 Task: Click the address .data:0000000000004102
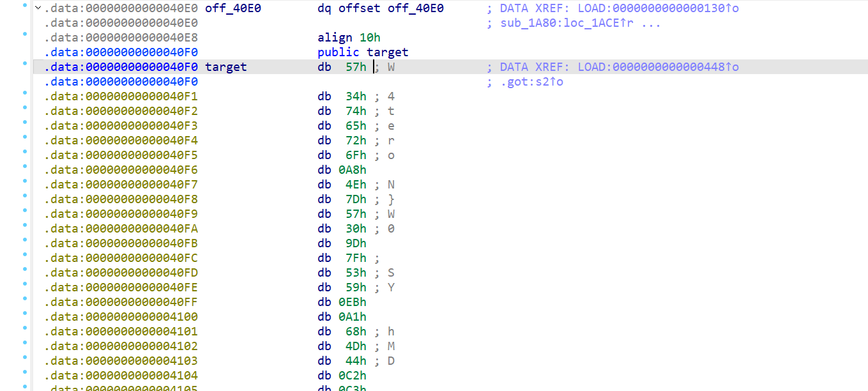pyautogui.click(x=121, y=346)
